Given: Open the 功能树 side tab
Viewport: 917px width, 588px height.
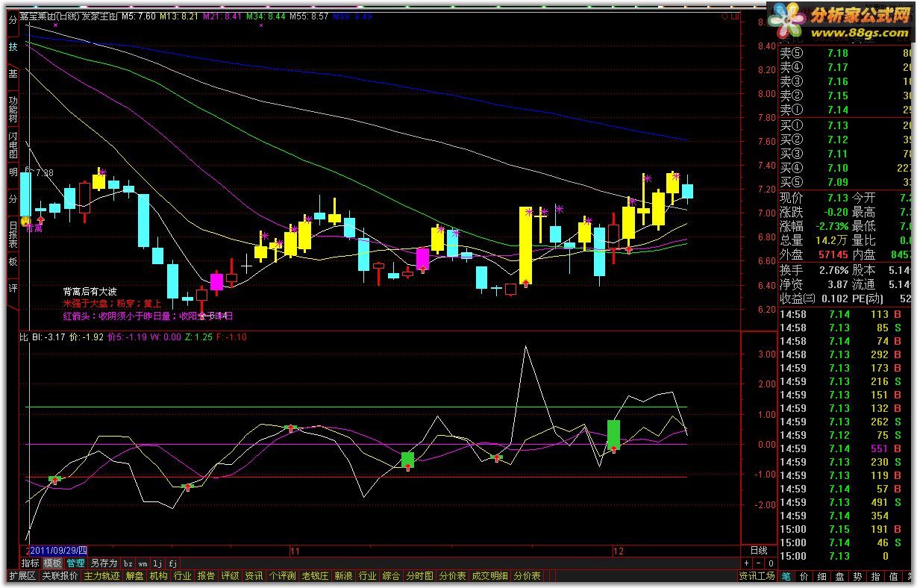Looking at the screenshot, I should point(13,109).
